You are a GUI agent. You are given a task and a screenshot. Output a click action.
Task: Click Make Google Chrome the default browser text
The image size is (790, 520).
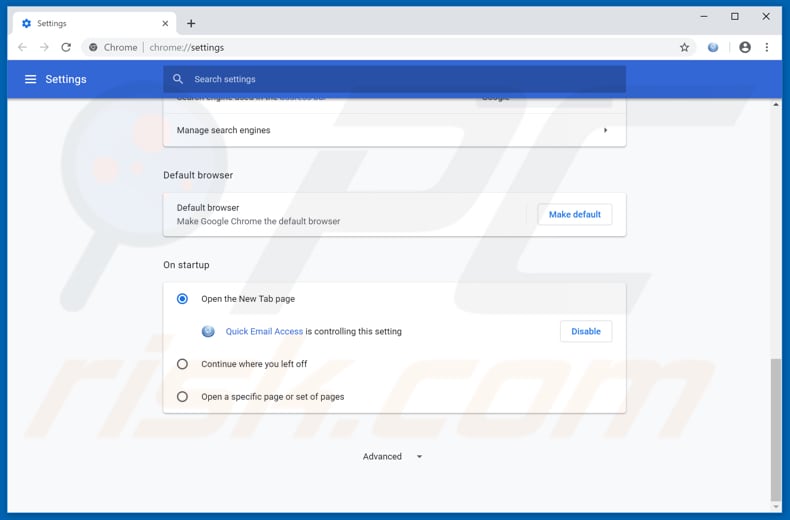(258, 221)
